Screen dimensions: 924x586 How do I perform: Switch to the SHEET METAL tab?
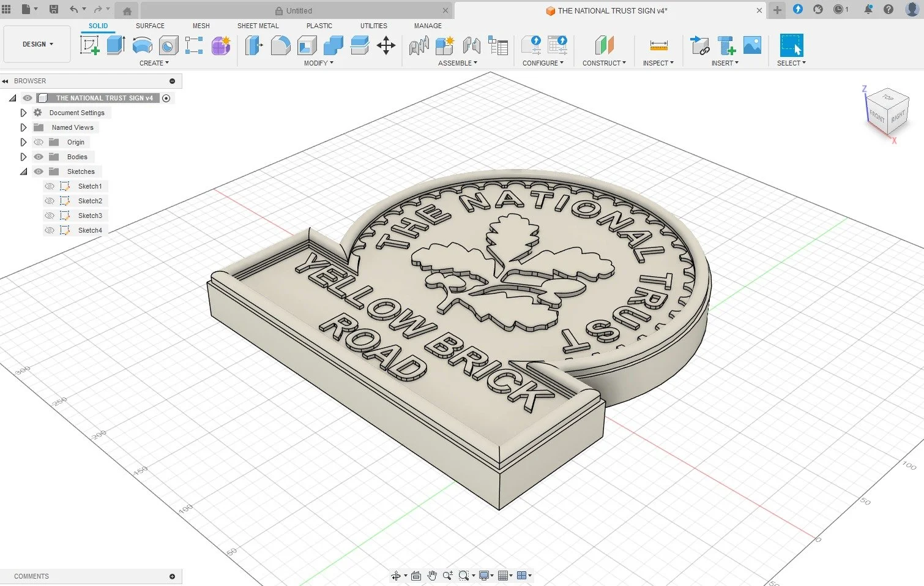coord(258,26)
